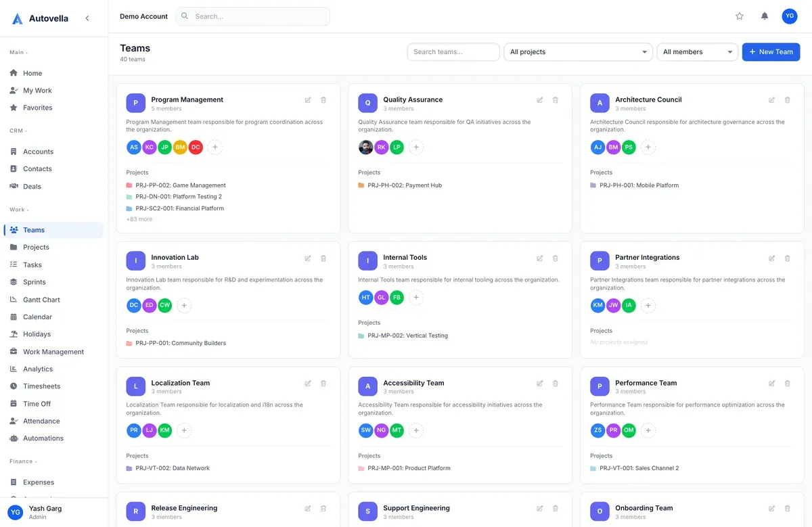
Task: Add member to Internal Tools team
Action: [x=416, y=297]
